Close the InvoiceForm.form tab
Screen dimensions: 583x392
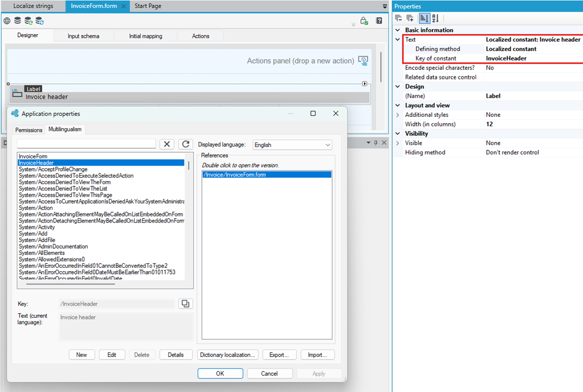pos(124,6)
